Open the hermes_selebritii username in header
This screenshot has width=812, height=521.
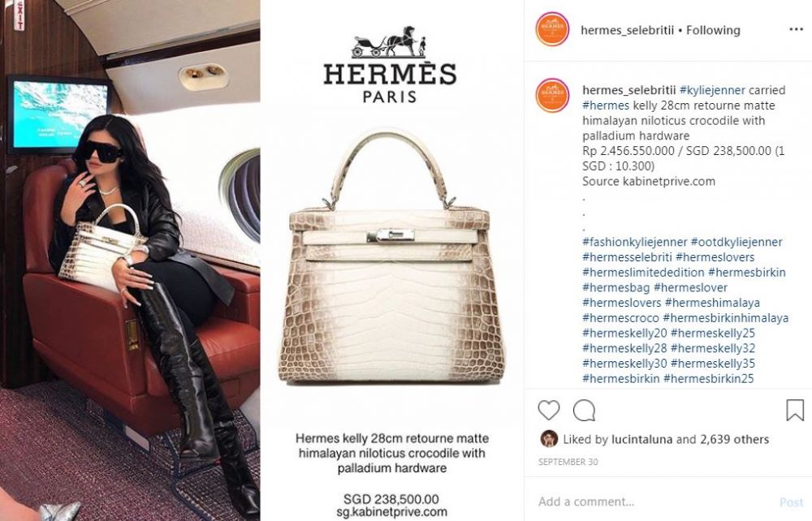[627, 31]
